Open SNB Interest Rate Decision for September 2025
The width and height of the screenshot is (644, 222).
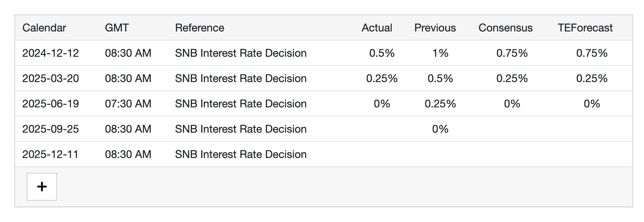pyautogui.click(x=241, y=129)
